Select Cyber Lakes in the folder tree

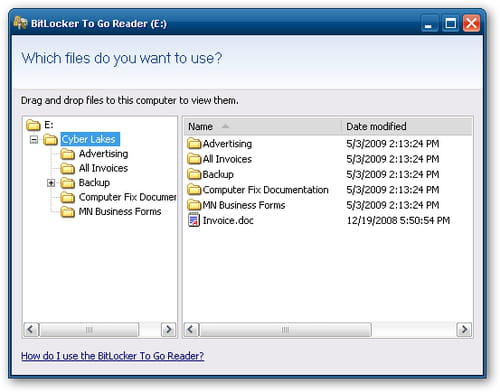(90, 139)
